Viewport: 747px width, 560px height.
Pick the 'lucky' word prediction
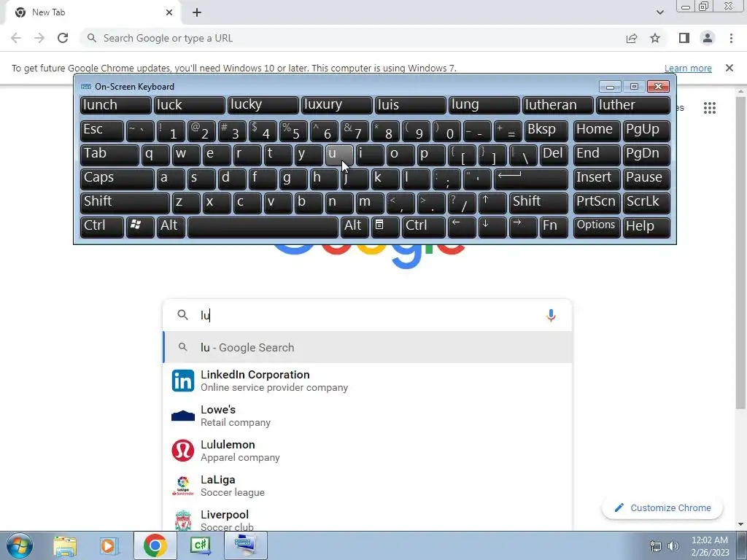tap(263, 105)
